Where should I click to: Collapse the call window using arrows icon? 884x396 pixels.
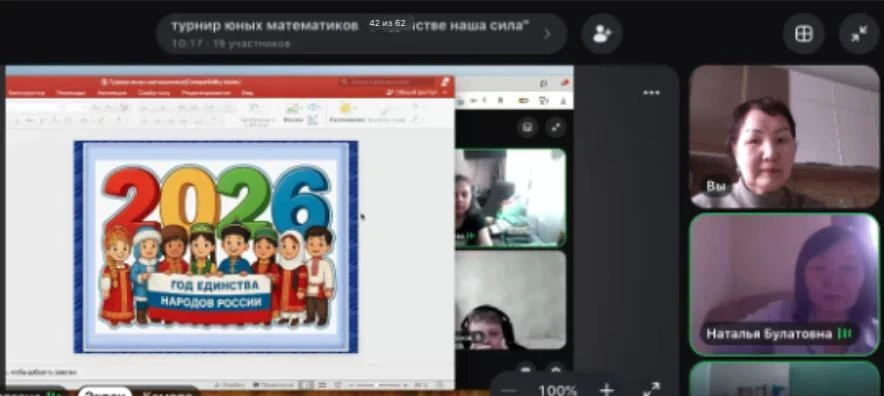click(x=859, y=34)
